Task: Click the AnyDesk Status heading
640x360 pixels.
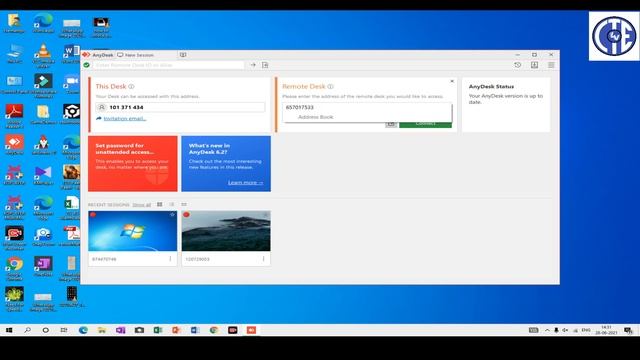Action: [x=491, y=87]
